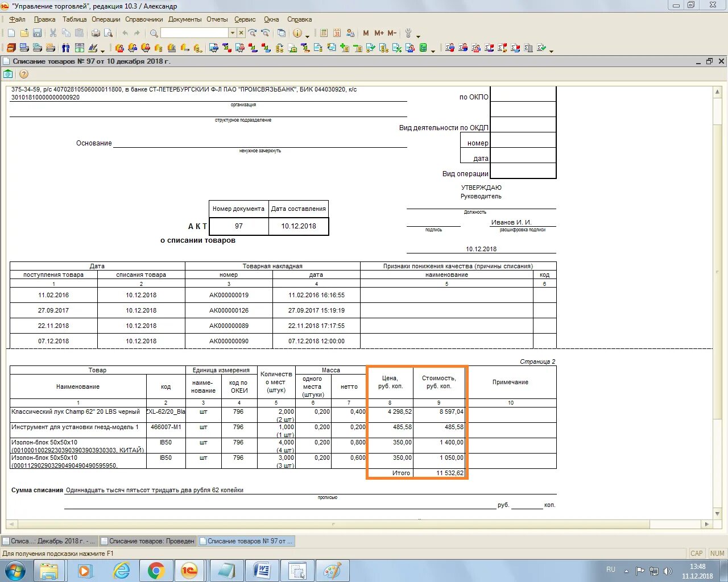Click the Paste clipboard icon

point(79,33)
